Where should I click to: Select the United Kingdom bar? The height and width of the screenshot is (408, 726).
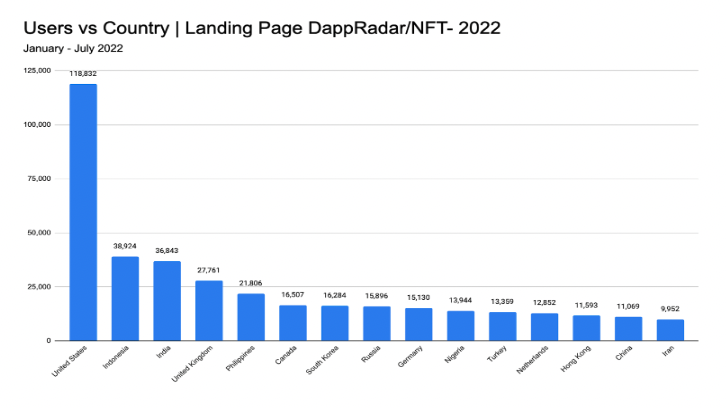[209, 311]
